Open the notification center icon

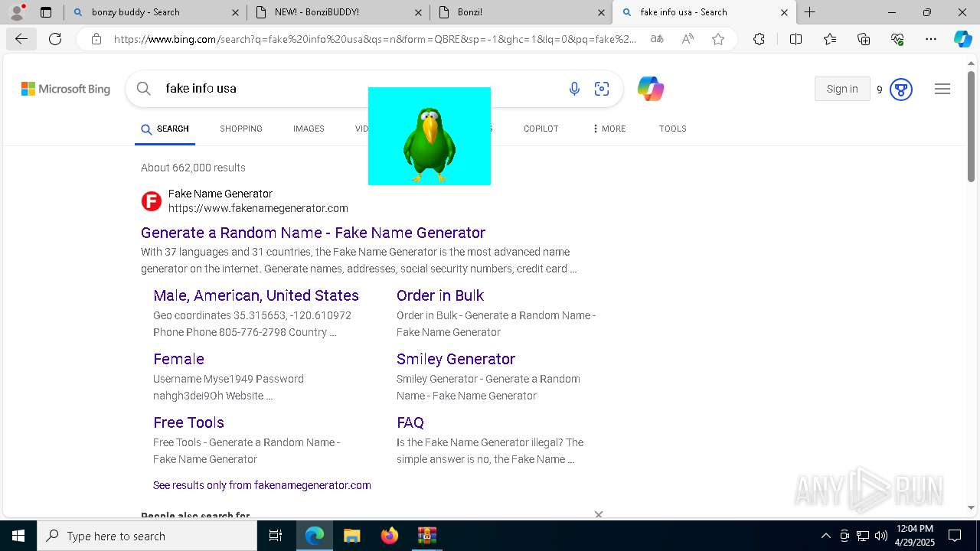point(955,536)
